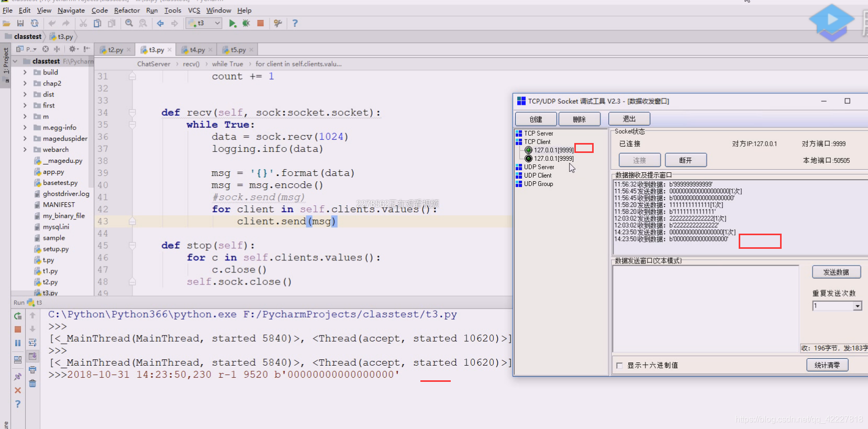Switch to the t4.py editor tab
This screenshot has width=868, height=429.
pyautogui.click(x=197, y=50)
